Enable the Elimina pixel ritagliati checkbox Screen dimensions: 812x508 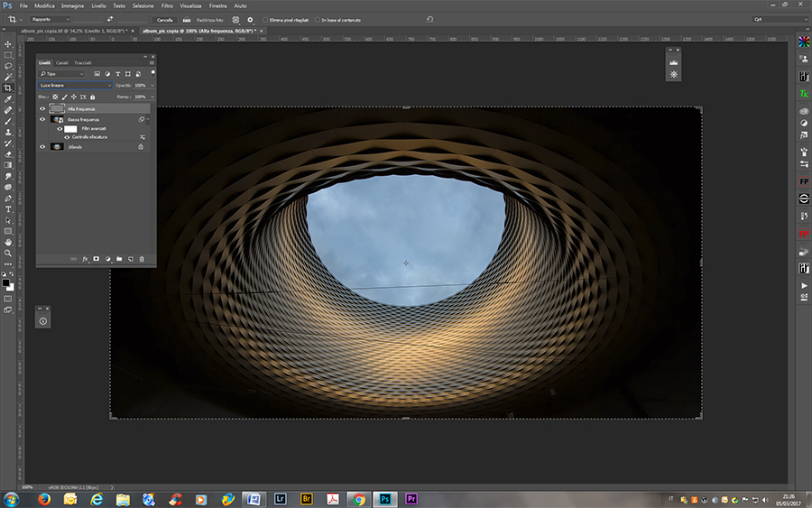point(265,19)
